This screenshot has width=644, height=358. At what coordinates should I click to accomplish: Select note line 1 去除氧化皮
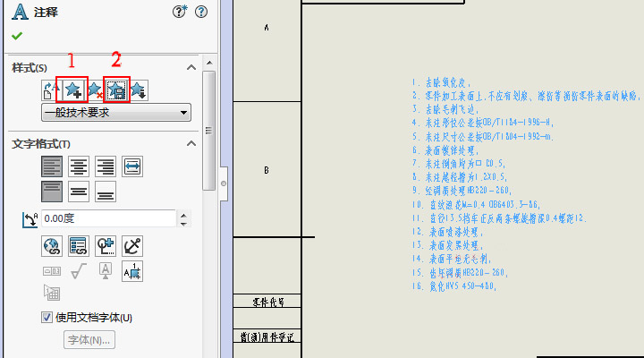tap(442, 82)
